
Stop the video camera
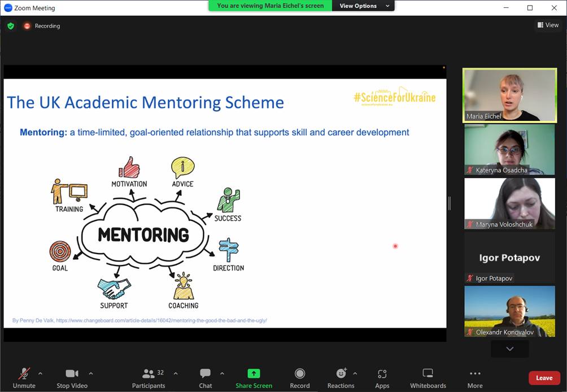pyautogui.click(x=72, y=377)
